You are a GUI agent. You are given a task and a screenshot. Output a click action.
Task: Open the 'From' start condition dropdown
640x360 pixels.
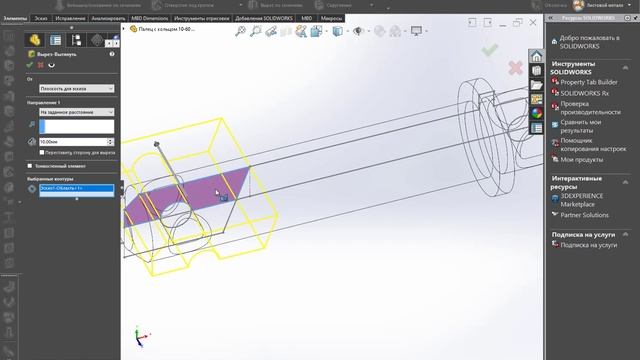coord(76,89)
